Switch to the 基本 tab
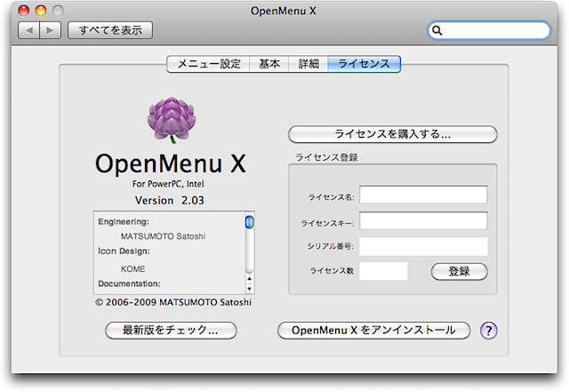 click(x=269, y=64)
